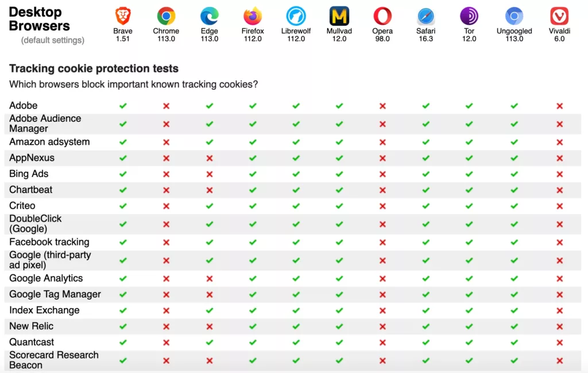The width and height of the screenshot is (588, 373).
Task: Select the Vivaldi browser icon
Action: pyautogui.click(x=559, y=16)
